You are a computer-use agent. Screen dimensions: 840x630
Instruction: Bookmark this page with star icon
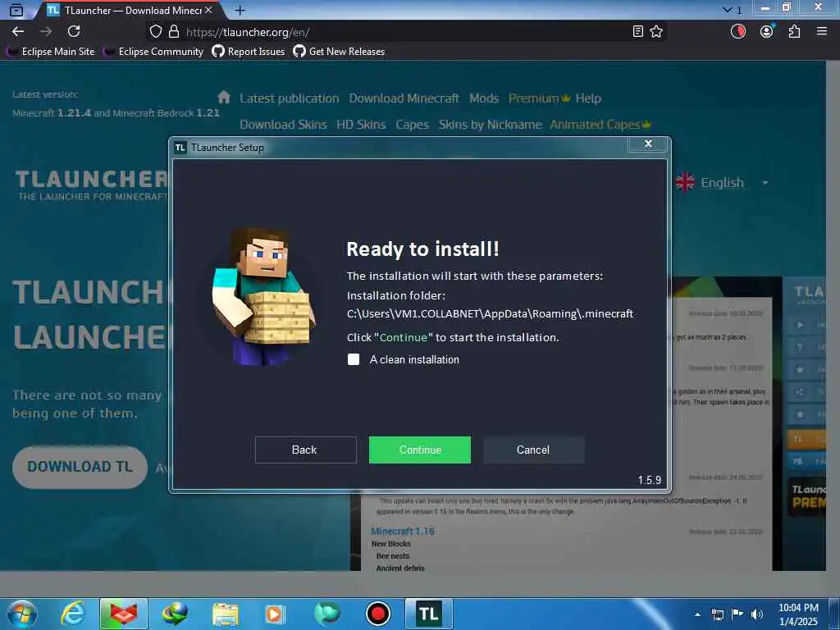656,32
